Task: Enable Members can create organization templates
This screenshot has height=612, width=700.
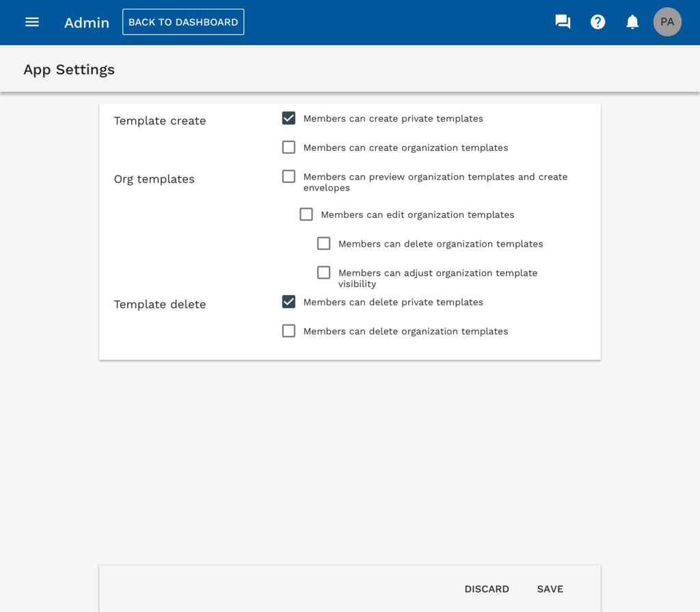Action: tap(289, 148)
